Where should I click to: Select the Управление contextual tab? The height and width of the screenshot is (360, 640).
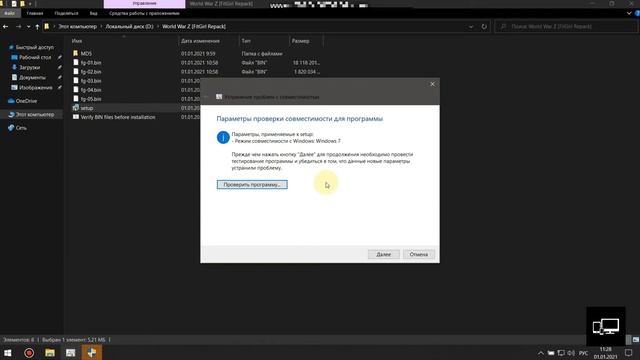click(x=144, y=4)
